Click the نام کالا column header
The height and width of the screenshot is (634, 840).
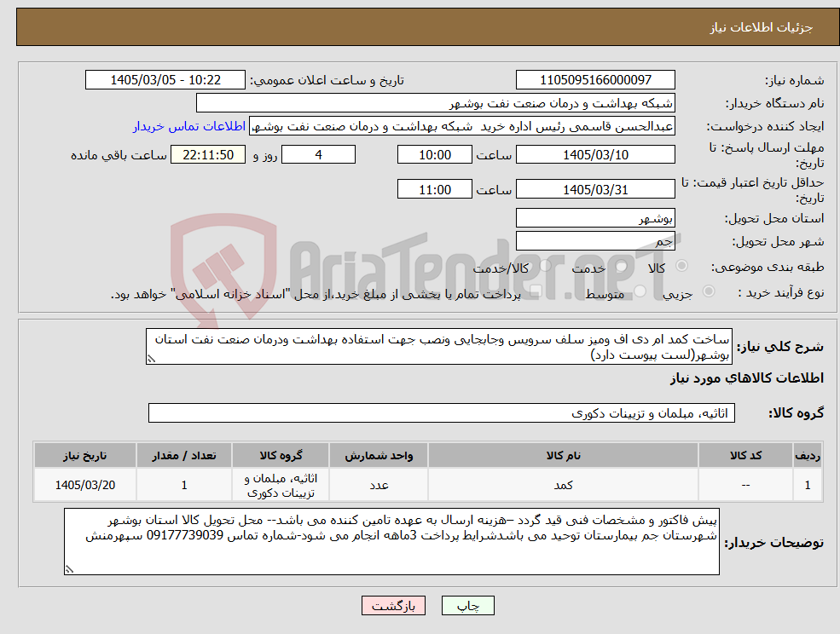[x=563, y=455]
